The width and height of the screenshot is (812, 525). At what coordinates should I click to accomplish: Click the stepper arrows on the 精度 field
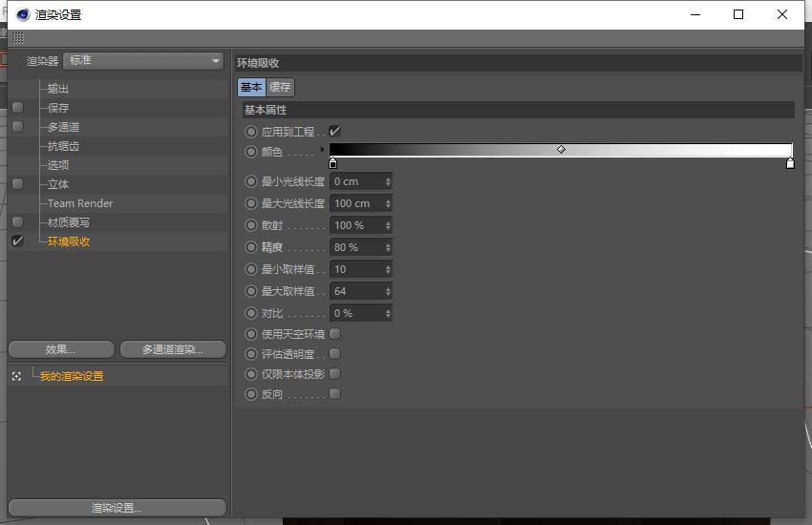(388, 247)
